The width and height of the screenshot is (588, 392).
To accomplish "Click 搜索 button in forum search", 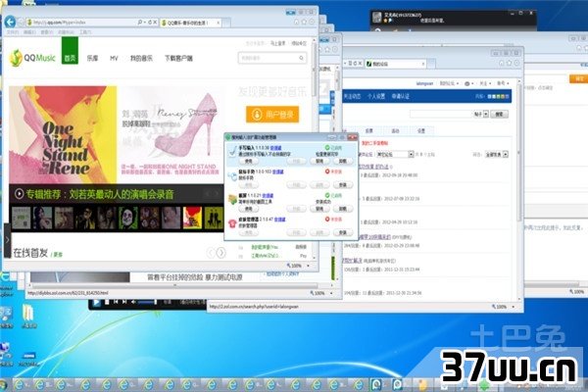I will [499, 114].
